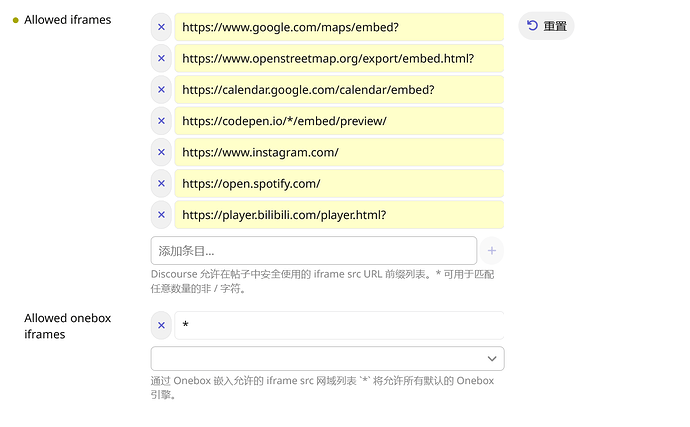Remove the instagram.com iframe entry
This screenshot has width=690, height=427.
(161, 152)
